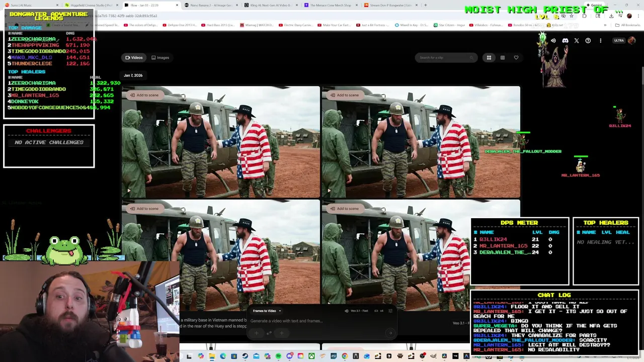Open the Chrome extensions puzzle icon
Screen dimensions: 644x362
coord(584,16)
